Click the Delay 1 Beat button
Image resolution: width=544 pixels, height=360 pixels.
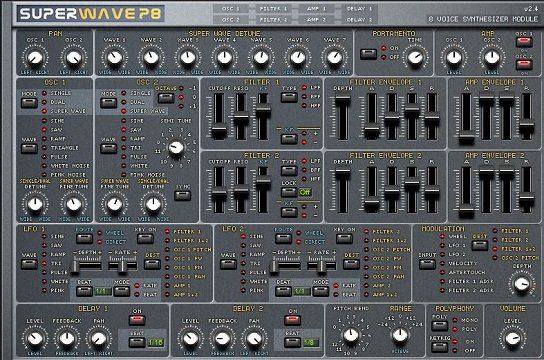pyautogui.click(x=137, y=342)
